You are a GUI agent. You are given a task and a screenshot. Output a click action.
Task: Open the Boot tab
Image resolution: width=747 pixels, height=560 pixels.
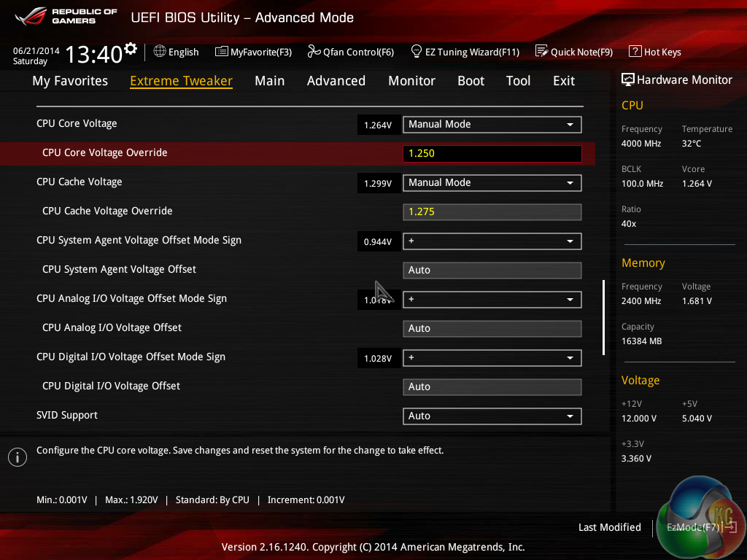(x=471, y=81)
